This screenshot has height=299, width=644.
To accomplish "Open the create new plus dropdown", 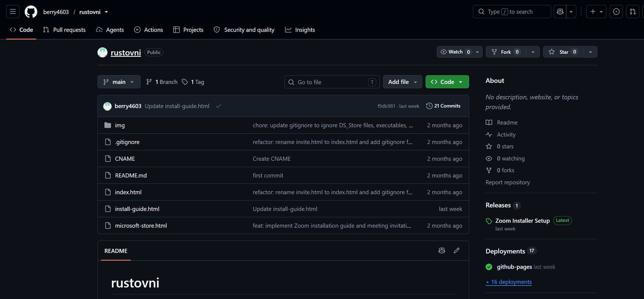I will click(596, 12).
